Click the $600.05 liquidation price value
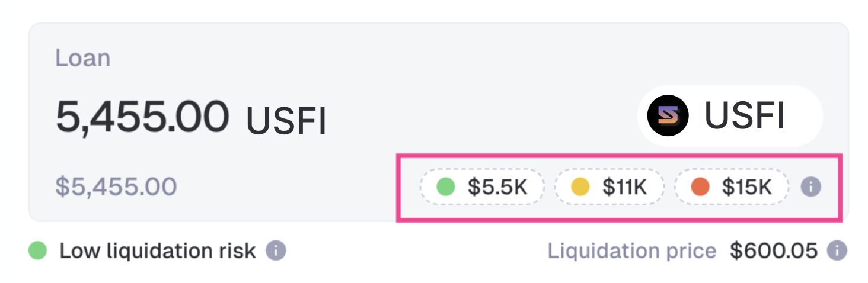Image resolution: width=868 pixels, height=283 pixels. tap(774, 251)
